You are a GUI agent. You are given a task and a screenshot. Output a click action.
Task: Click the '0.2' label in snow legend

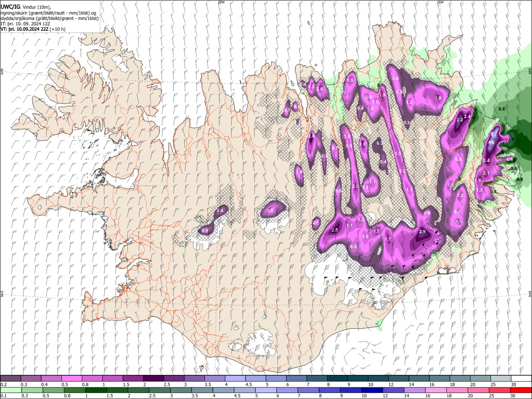click(x=3, y=384)
